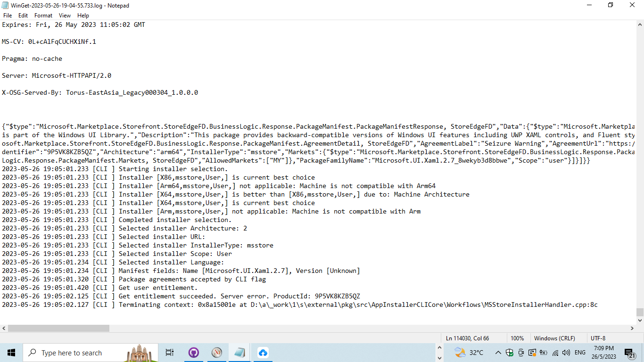
Task: Open GitHub Desktop from the taskbar
Action: [193, 352]
